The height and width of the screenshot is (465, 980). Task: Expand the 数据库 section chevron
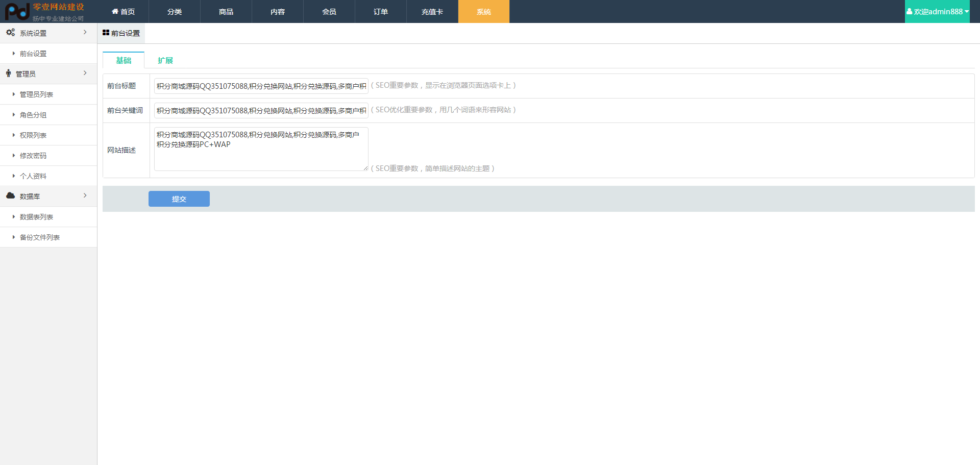coord(85,195)
